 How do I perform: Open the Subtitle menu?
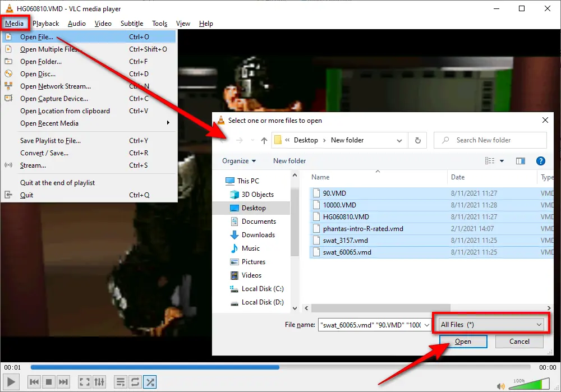tap(132, 23)
